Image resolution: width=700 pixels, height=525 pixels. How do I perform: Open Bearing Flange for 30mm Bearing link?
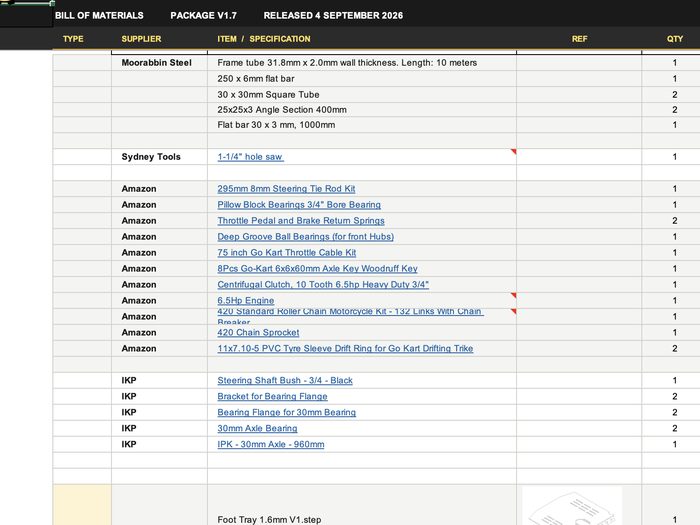point(287,412)
